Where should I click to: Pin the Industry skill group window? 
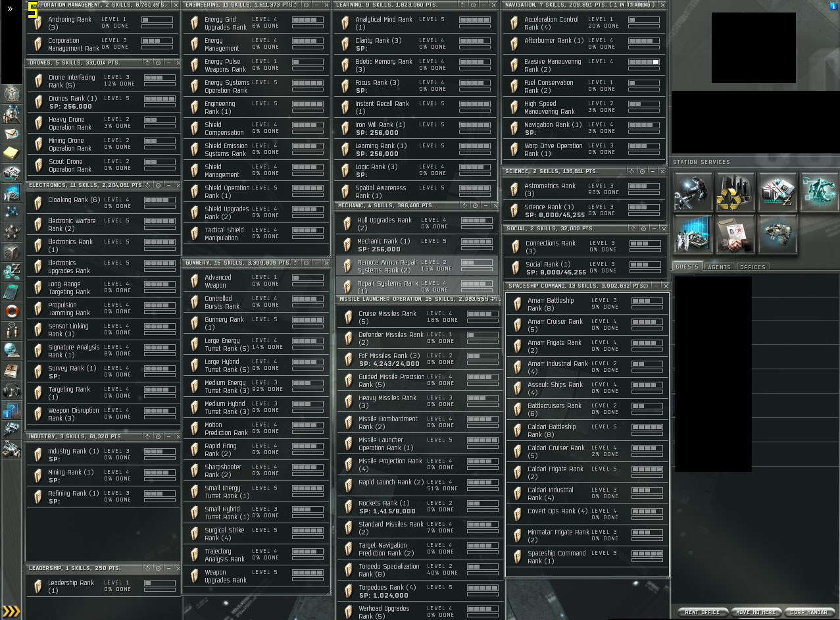pos(158,436)
